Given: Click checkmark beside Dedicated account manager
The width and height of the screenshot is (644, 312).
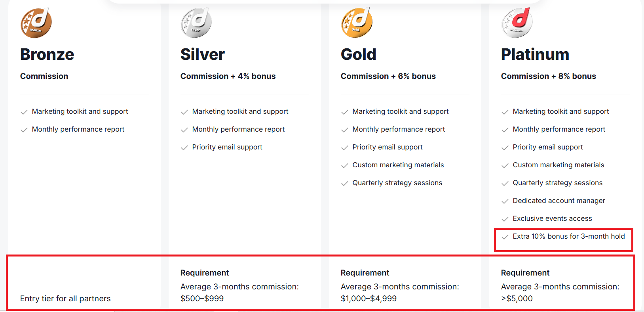Looking at the screenshot, I should point(505,201).
